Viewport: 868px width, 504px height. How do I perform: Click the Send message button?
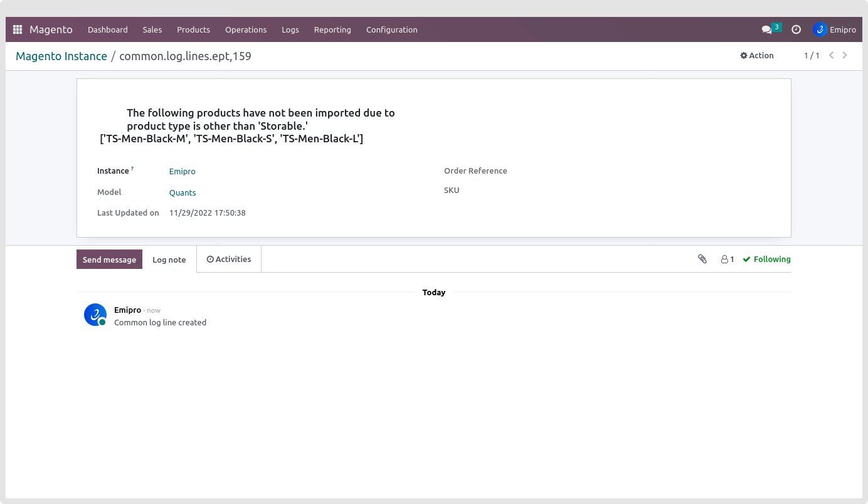click(x=109, y=260)
